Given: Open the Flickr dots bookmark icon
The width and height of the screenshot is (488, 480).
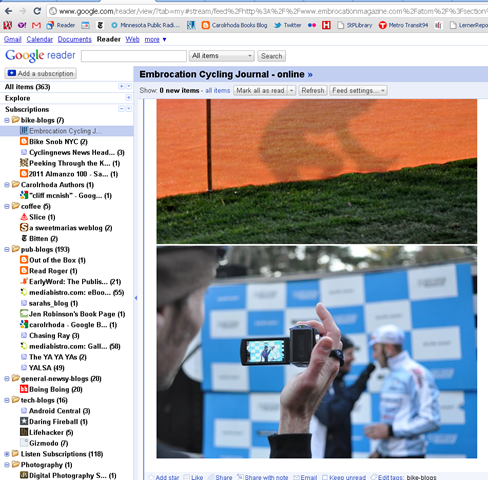Looking at the screenshot, I should (x=312, y=25).
